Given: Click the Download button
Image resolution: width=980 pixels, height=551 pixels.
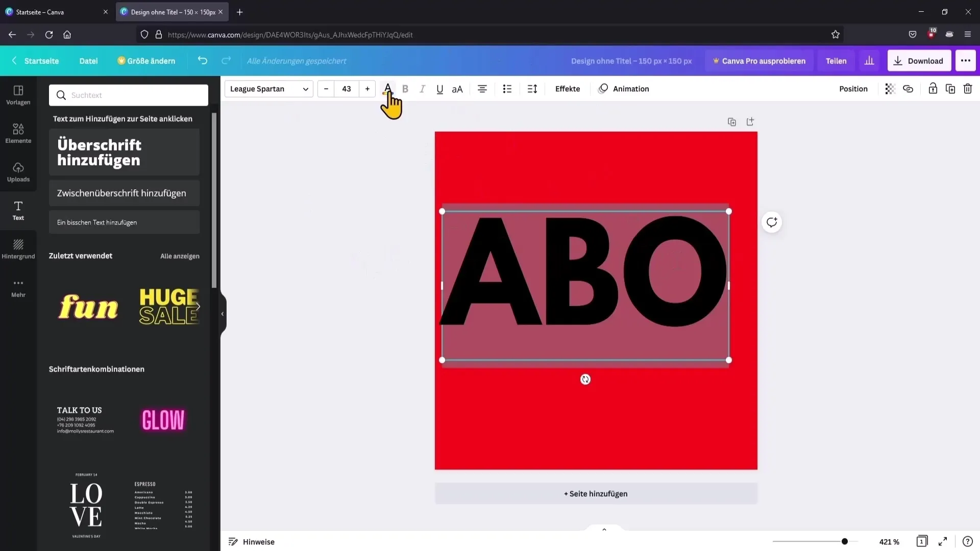Looking at the screenshot, I should click(919, 61).
